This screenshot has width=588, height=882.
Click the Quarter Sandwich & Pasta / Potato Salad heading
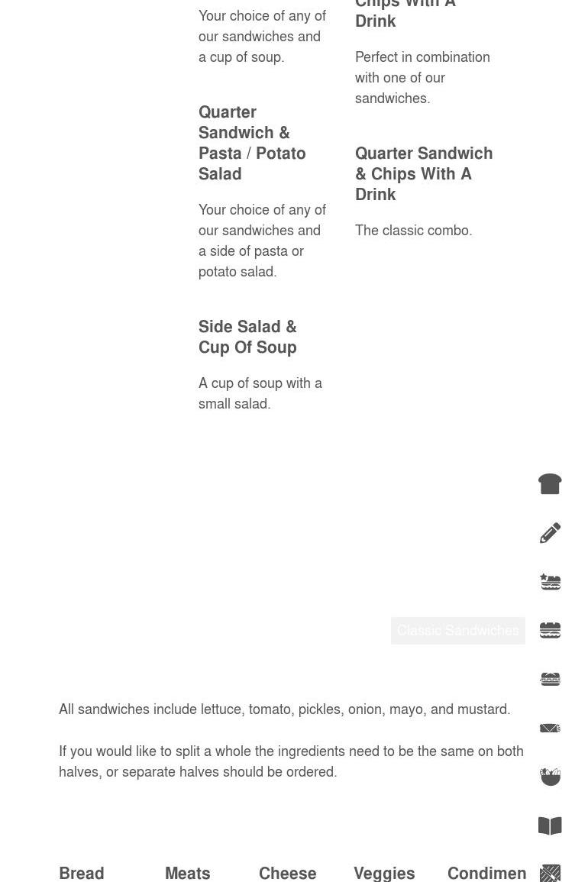252,143
